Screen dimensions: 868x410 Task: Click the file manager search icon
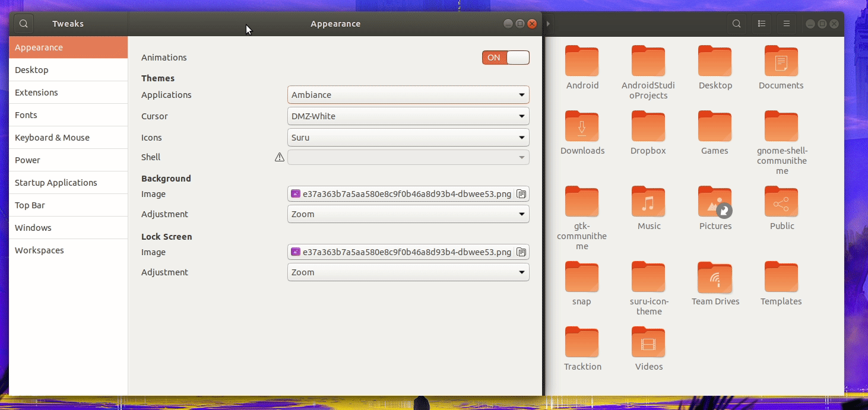click(737, 24)
